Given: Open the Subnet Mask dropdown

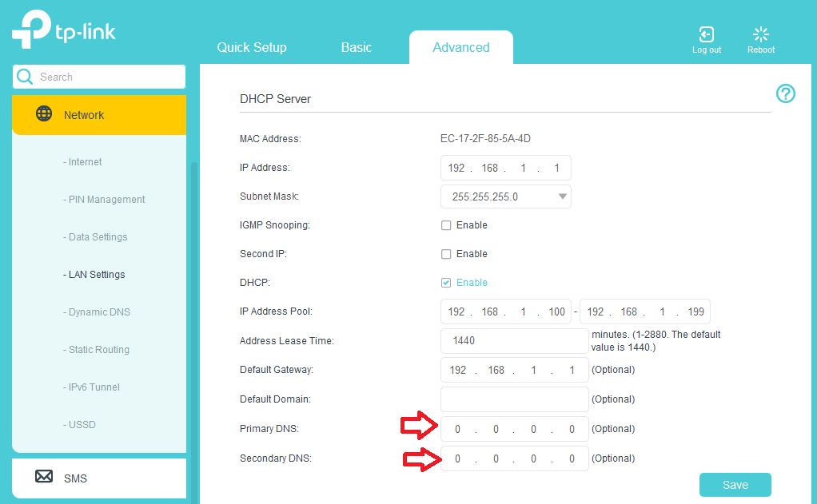Looking at the screenshot, I should [x=505, y=196].
